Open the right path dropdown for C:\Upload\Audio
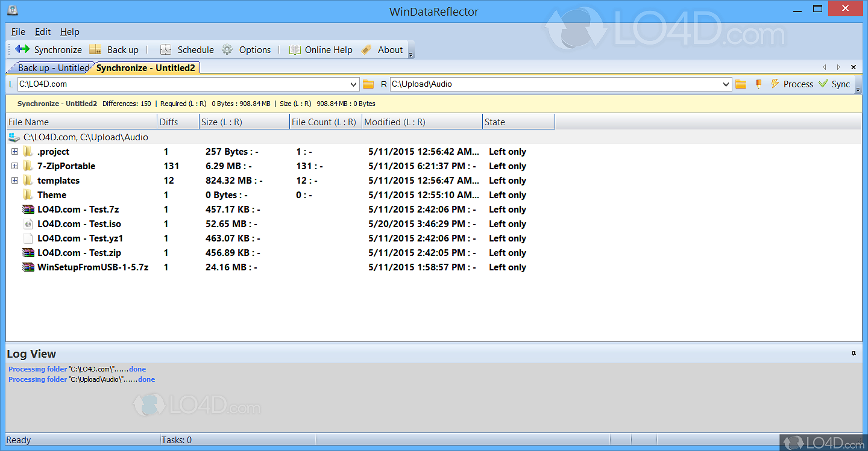The height and width of the screenshot is (451, 868). click(x=726, y=84)
